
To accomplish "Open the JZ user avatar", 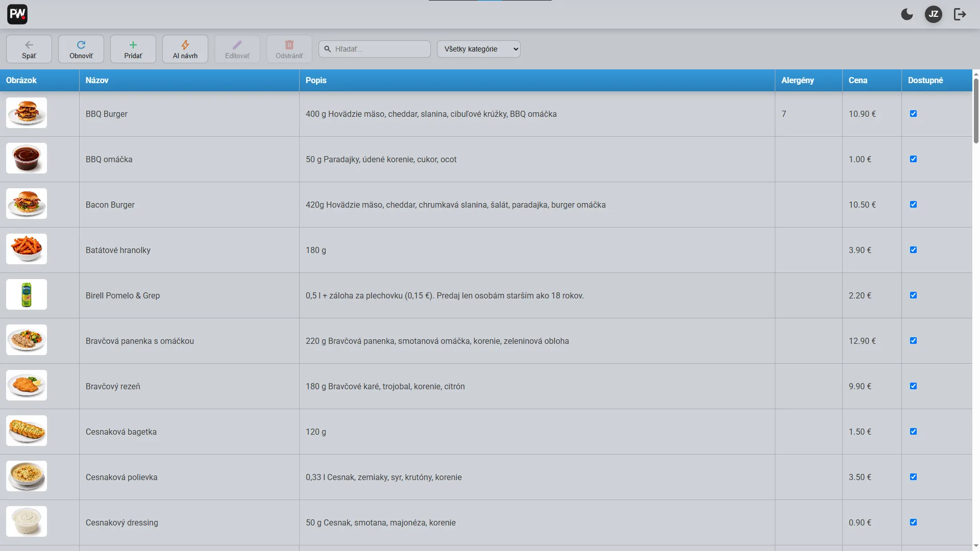I will pos(934,14).
